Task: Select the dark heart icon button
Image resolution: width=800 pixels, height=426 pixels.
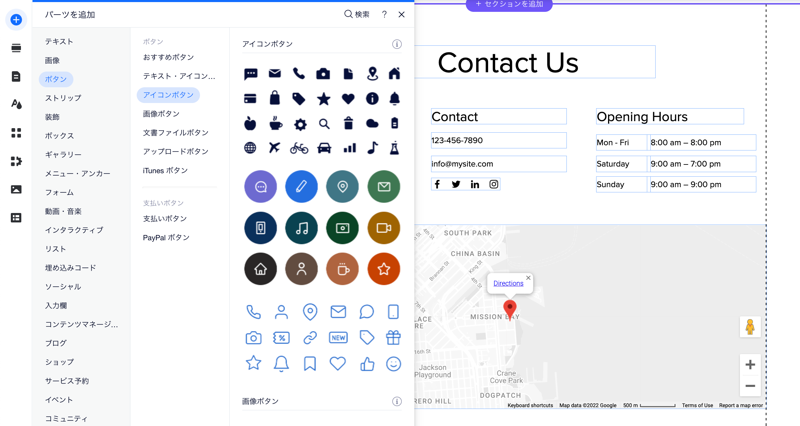Action: pyautogui.click(x=348, y=98)
